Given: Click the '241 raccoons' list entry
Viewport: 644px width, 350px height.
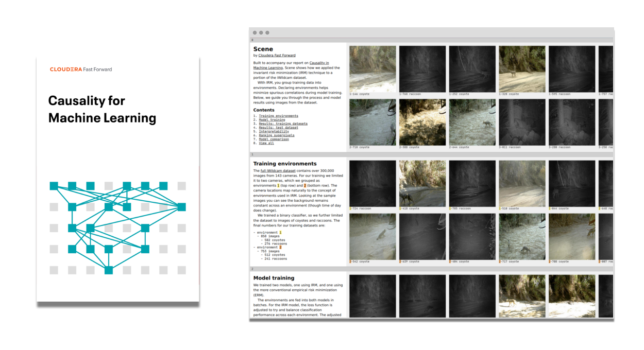Looking at the screenshot, I should pyautogui.click(x=276, y=259).
